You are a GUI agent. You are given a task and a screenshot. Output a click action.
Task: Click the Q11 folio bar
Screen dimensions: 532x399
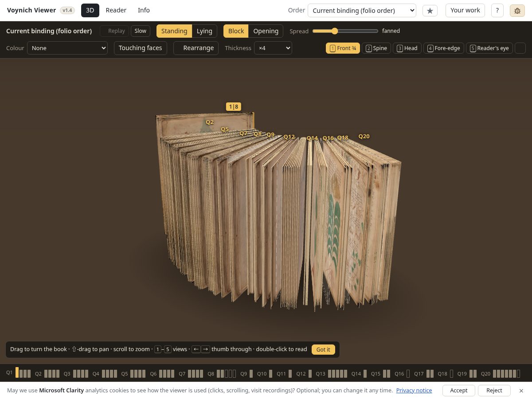[x=290, y=374]
